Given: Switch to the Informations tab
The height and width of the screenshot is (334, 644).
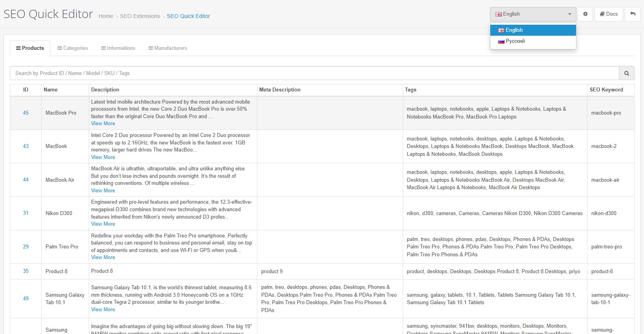Looking at the screenshot, I should [118, 48].
